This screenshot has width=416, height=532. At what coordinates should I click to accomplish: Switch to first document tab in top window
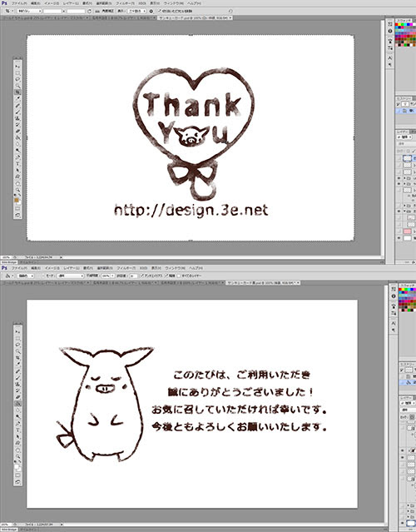point(46,17)
